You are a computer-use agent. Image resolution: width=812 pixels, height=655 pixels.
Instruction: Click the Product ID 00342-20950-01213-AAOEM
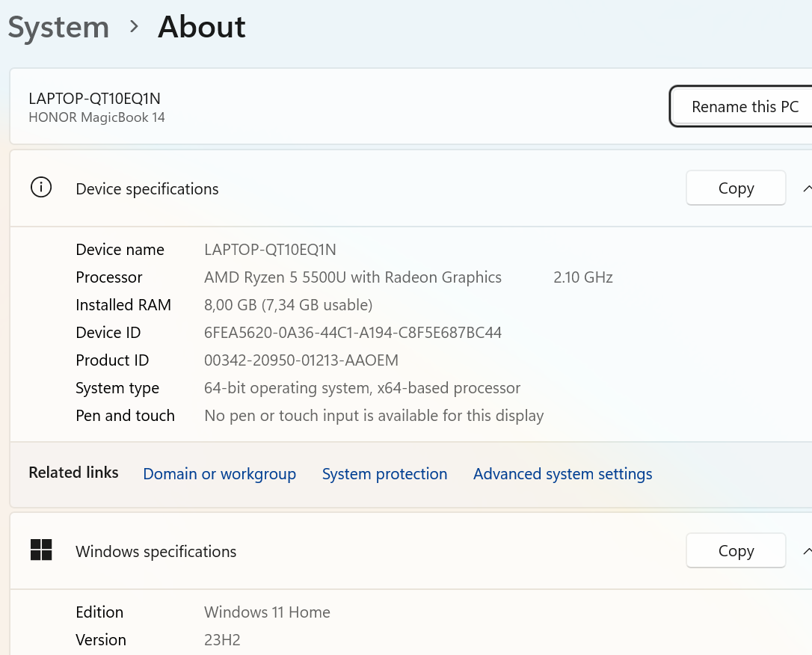(x=301, y=360)
